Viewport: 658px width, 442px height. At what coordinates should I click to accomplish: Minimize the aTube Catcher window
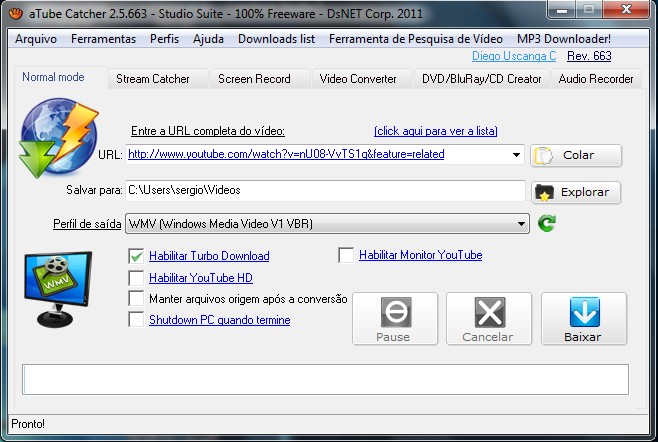pyautogui.click(x=561, y=10)
